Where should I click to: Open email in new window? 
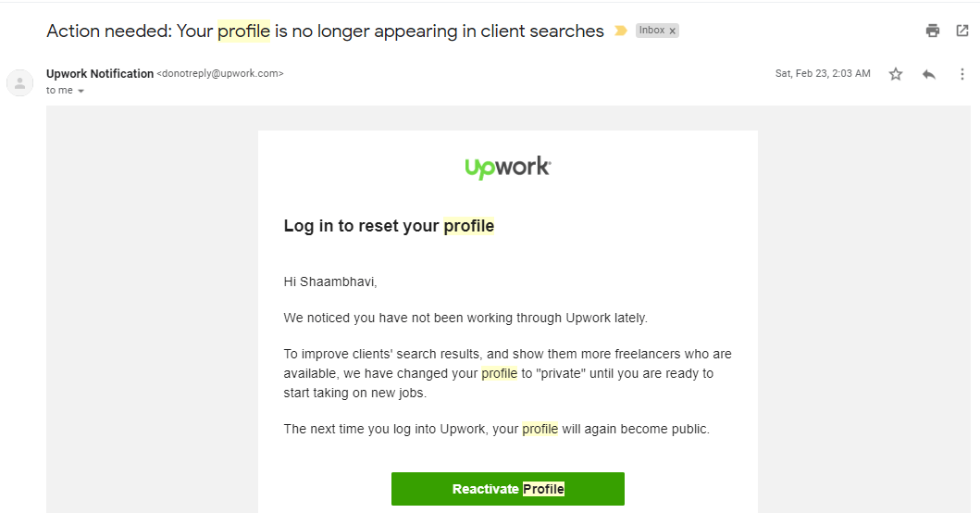pos(962,31)
